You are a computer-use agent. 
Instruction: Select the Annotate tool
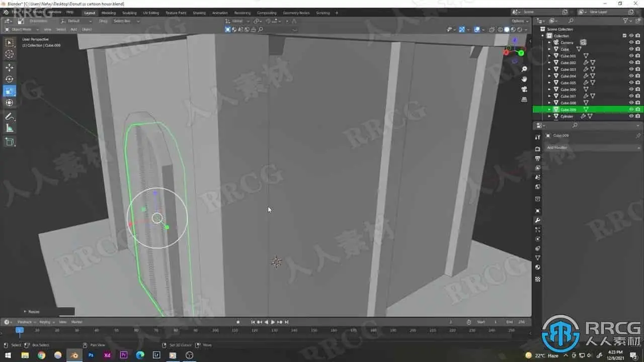pos(10,117)
